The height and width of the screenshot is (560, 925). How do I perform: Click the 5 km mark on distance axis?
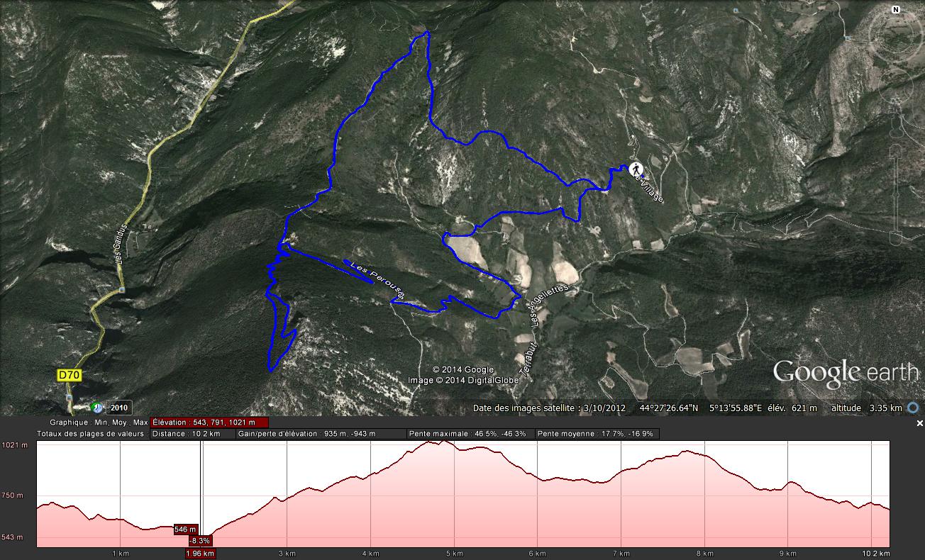click(454, 553)
